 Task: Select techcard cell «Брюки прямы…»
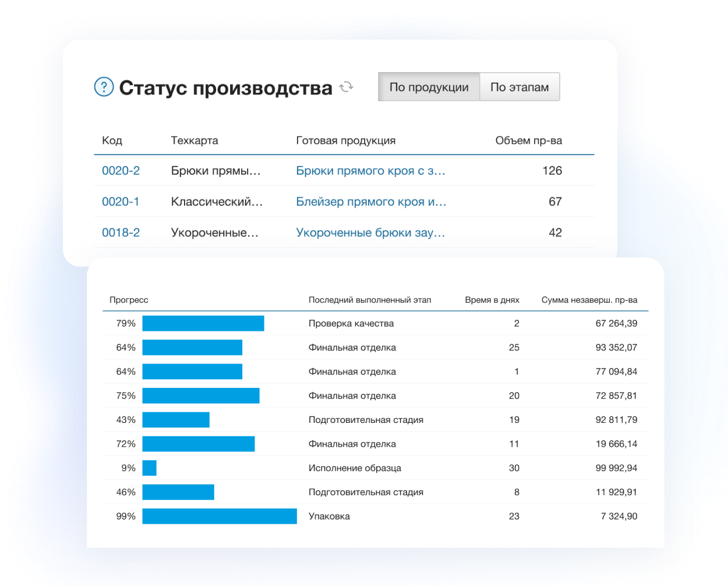pos(215,171)
